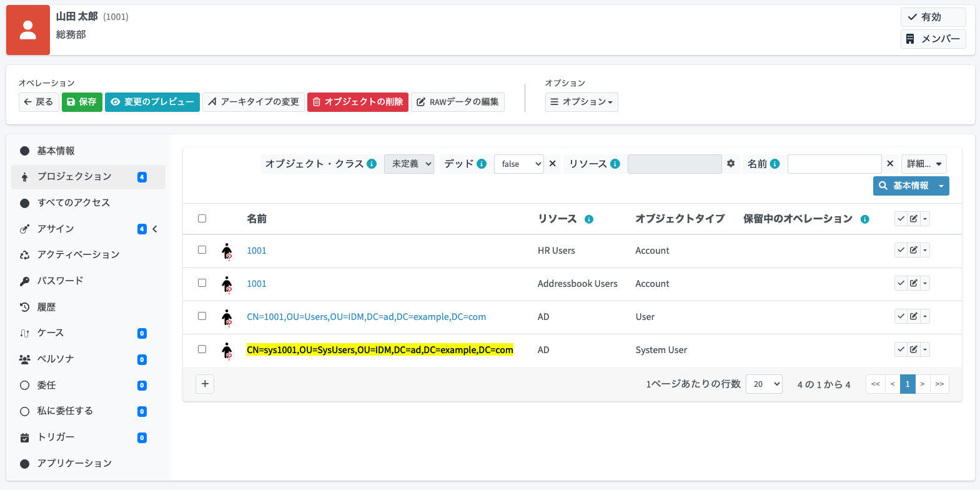Screen dimensions: 980x490
Task: Click the shadow icon for HR Users row
Action: [x=227, y=251]
